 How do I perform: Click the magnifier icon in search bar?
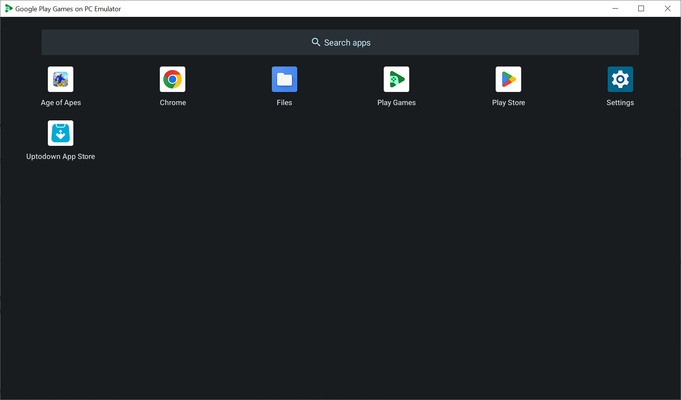[316, 42]
